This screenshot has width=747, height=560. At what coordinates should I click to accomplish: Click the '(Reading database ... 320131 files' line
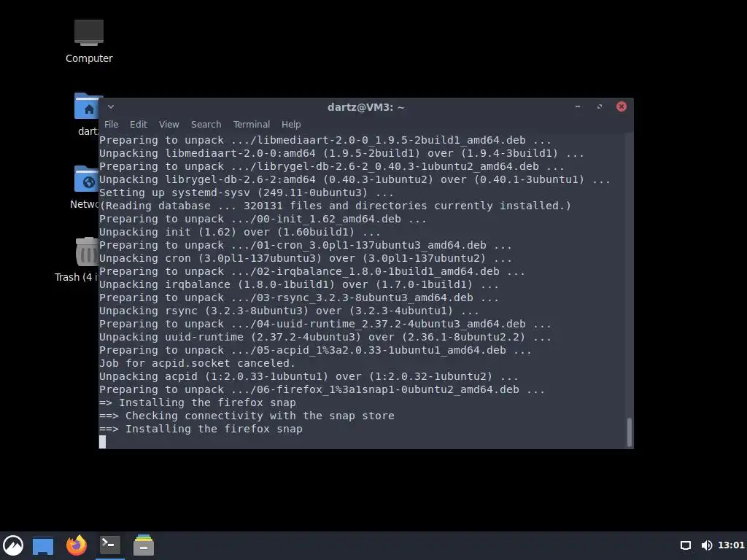pyautogui.click(x=335, y=206)
